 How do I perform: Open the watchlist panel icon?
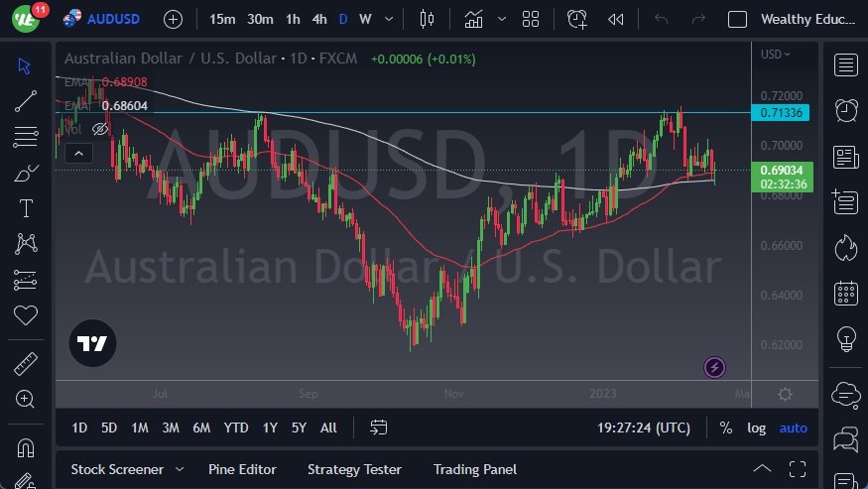pos(846,65)
